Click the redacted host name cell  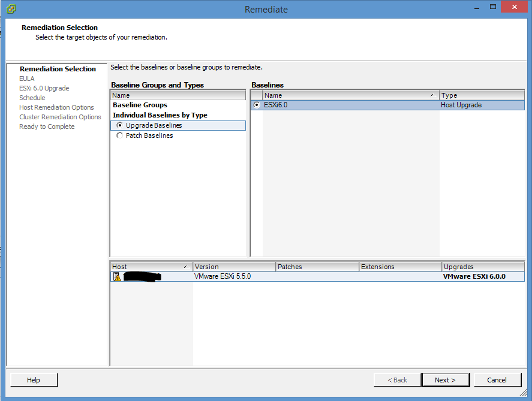point(142,277)
